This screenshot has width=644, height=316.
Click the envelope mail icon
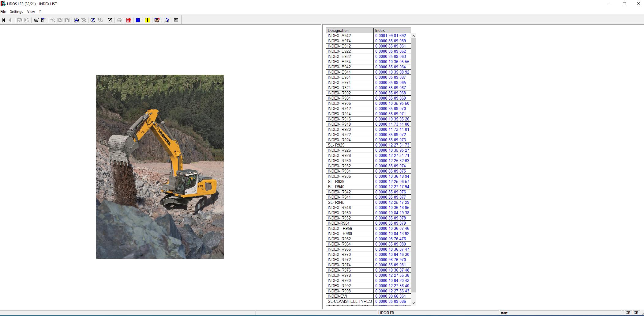(x=176, y=20)
